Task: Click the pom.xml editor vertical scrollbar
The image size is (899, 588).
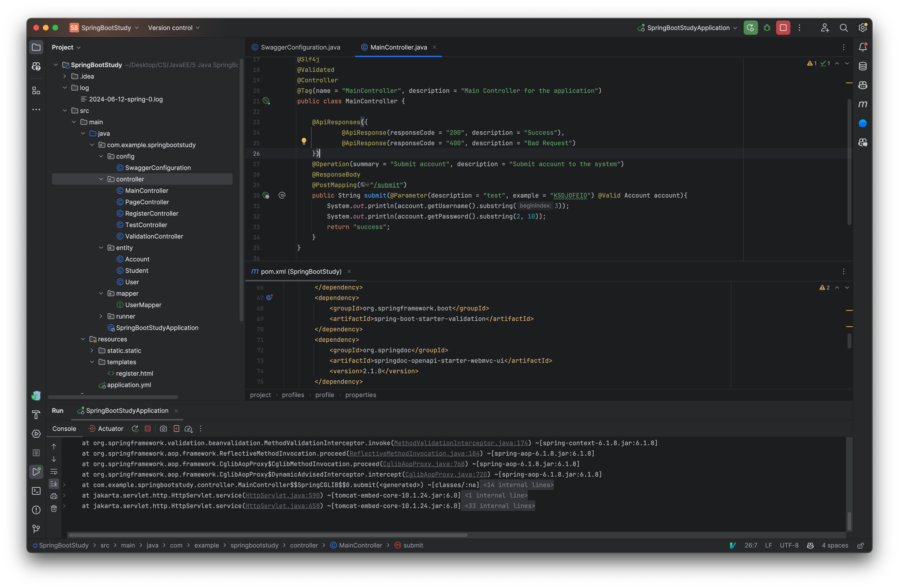Action: click(x=849, y=341)
